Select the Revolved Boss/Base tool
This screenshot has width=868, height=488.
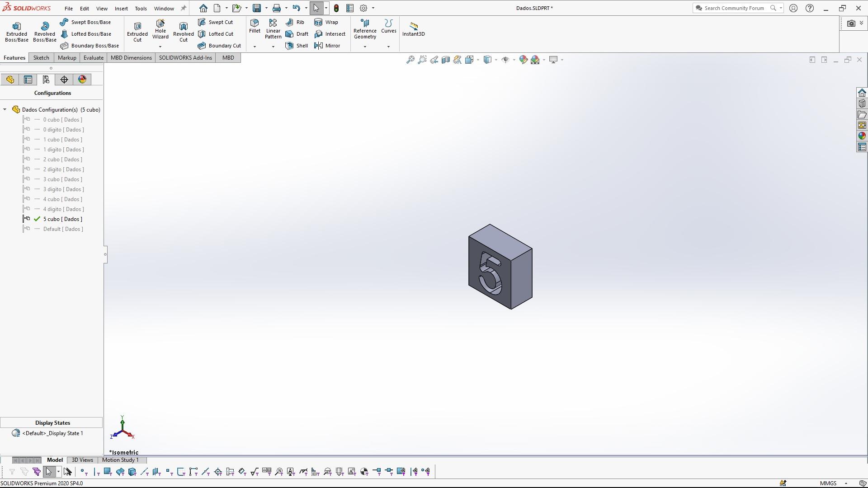(x=45, y=32)
